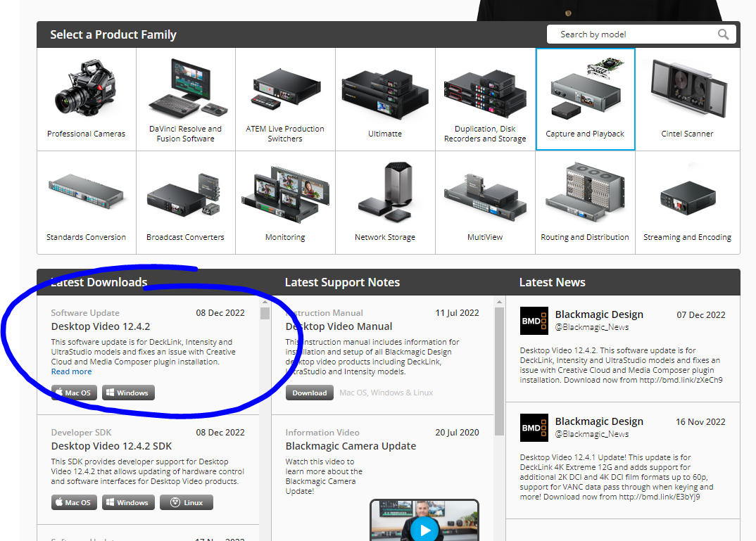Select the Monitoring product family

coord(285,203)
